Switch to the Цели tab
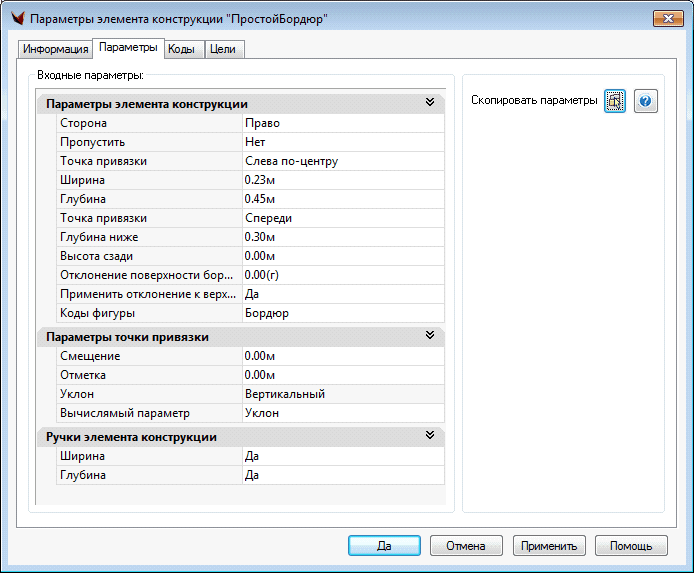The width and height of the screenshot is (694, 573). coord(222,49)
